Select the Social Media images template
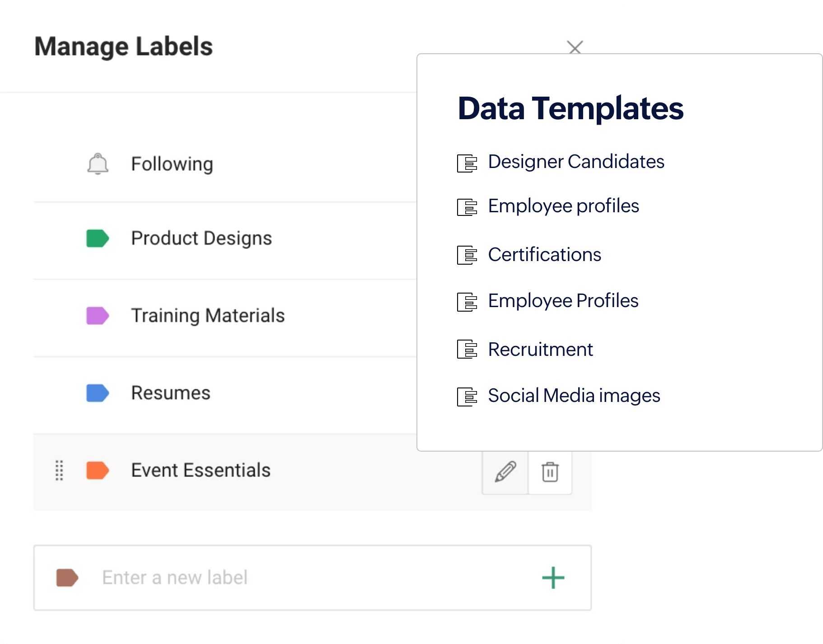Image resolution: width=823 pixels, height=644 pixels. pos(574,396)
